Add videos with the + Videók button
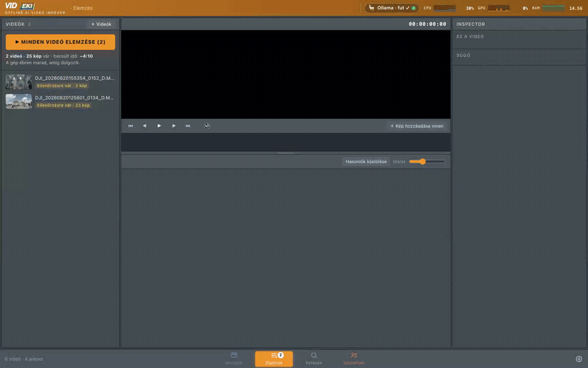Image resolution: width=588 pixels, height=368 pixels. (x=101, y=24)
